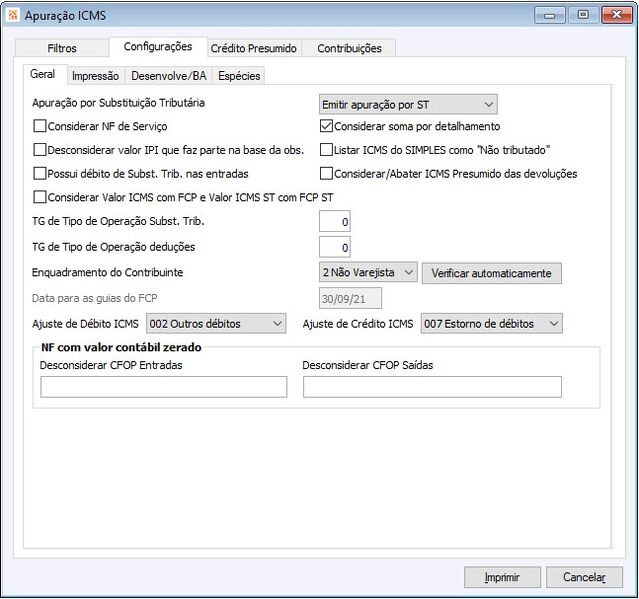Viewport: 639px width, 599px height.
Task: Select the Geral sub-tab
Action: (x=43, y=74)
